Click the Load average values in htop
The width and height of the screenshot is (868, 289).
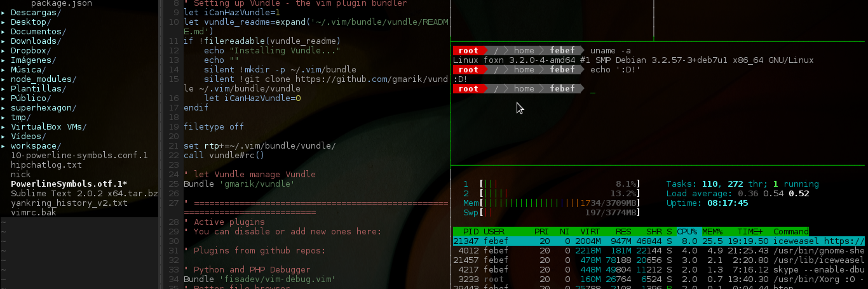click(772, 193)
